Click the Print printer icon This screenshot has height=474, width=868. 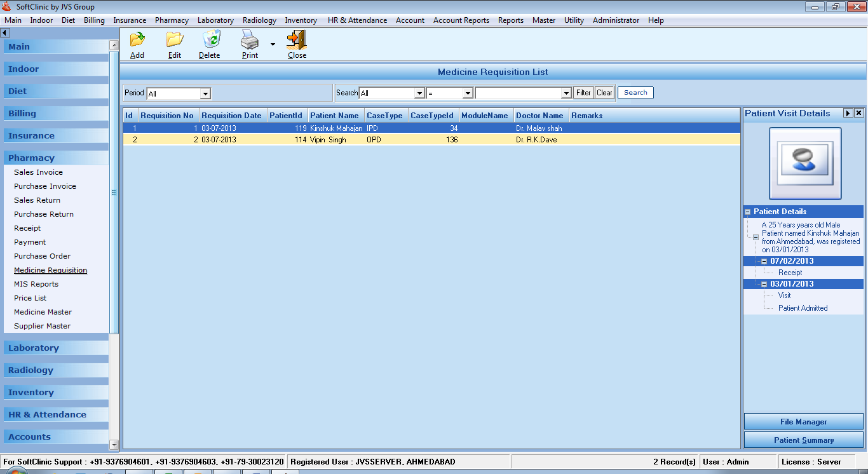click(250, 40)
